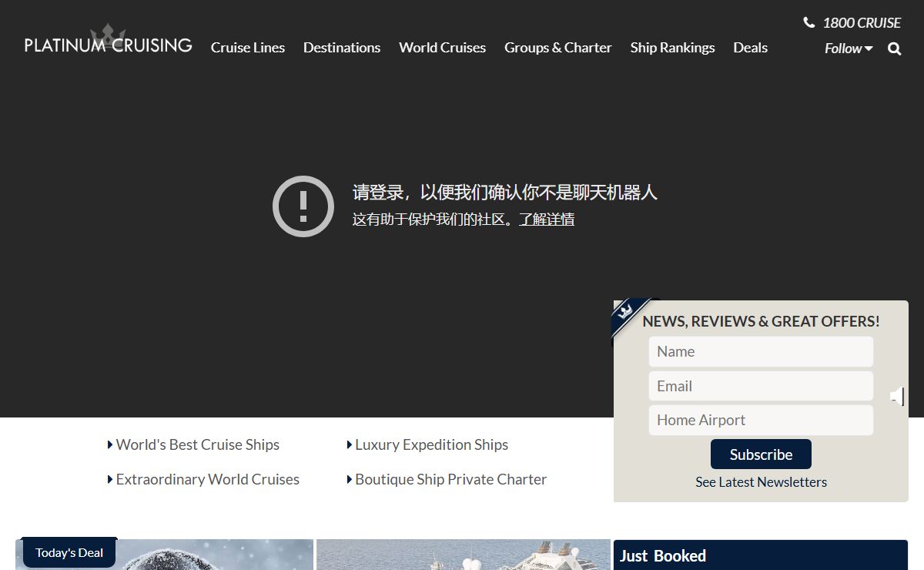Focus the Home Airport input field
Viewport: 924px width, 570px height.
tap(761, 420)
